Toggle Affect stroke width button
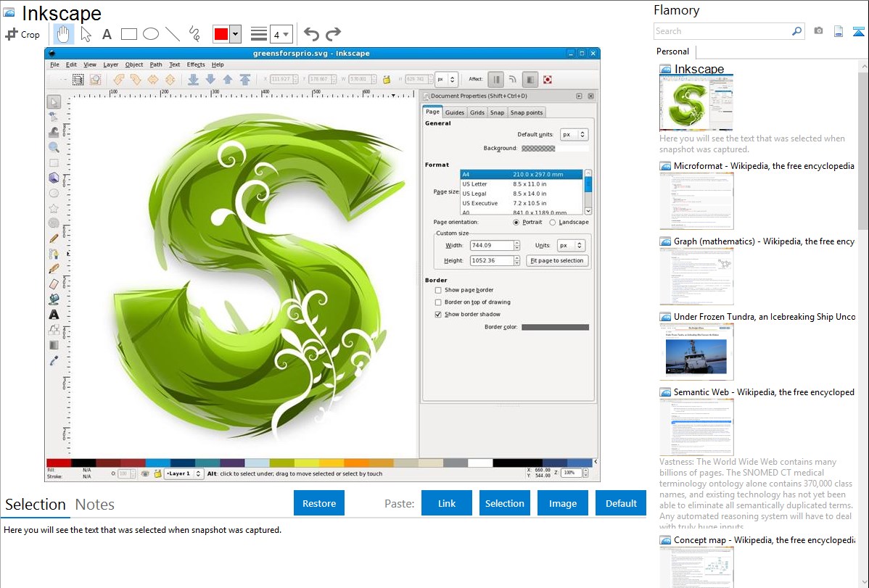Screen dimensions: 869x588 click(x=496, y=79)
